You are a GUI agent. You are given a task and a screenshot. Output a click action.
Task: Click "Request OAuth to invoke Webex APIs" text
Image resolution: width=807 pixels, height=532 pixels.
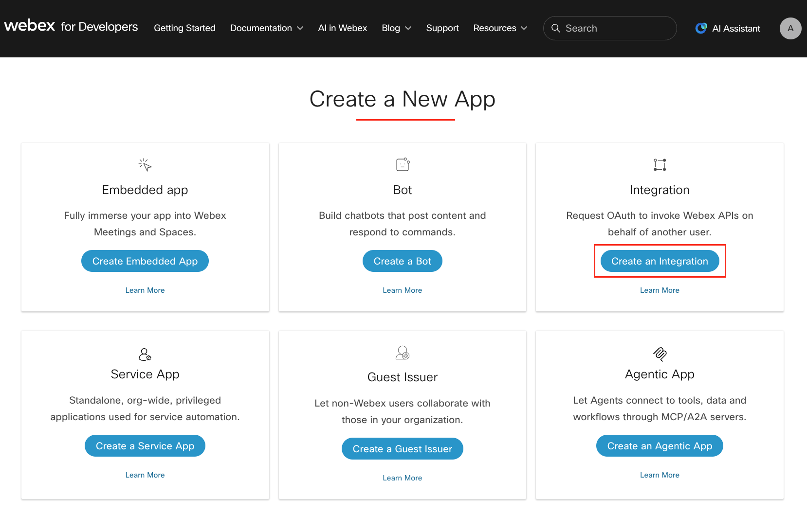click(x=660, y=224)
